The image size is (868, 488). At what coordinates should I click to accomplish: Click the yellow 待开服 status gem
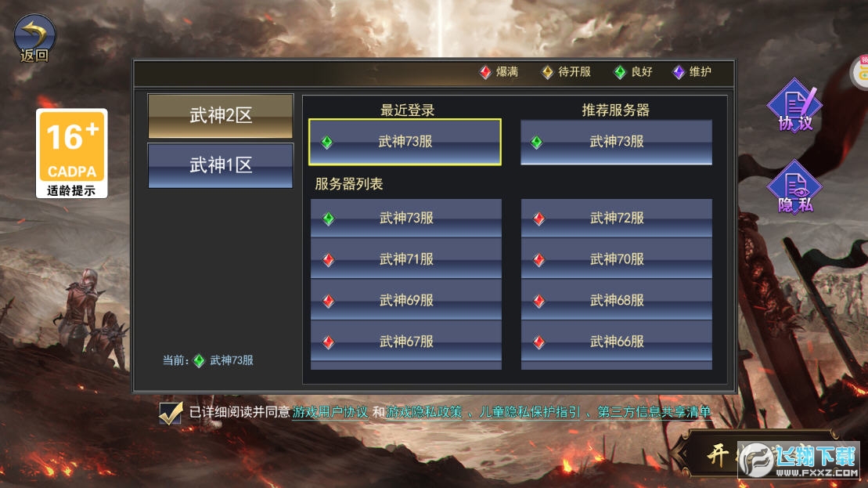point(547,72)
